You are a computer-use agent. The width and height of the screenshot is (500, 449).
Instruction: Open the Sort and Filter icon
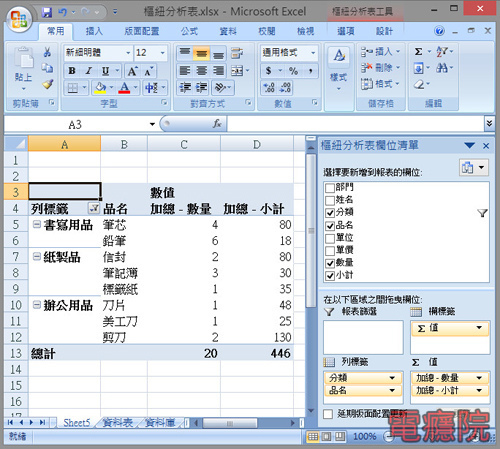pos(442,52)
